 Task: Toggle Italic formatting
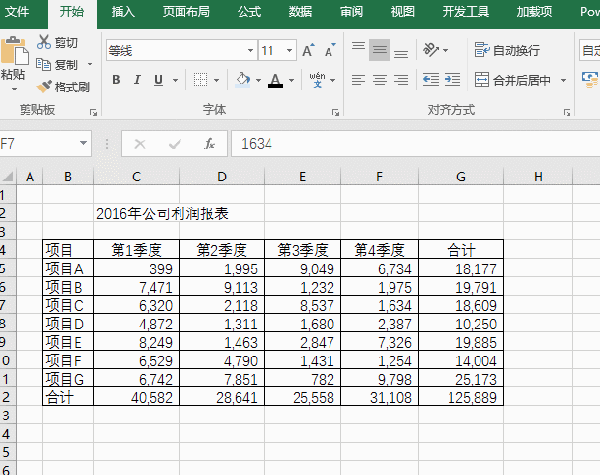pos(137,80)
